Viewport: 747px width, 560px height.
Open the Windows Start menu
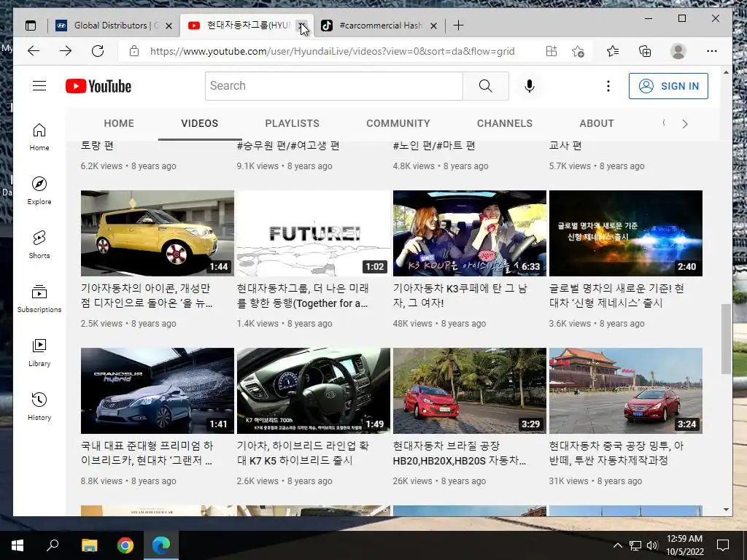click(18, 545)
